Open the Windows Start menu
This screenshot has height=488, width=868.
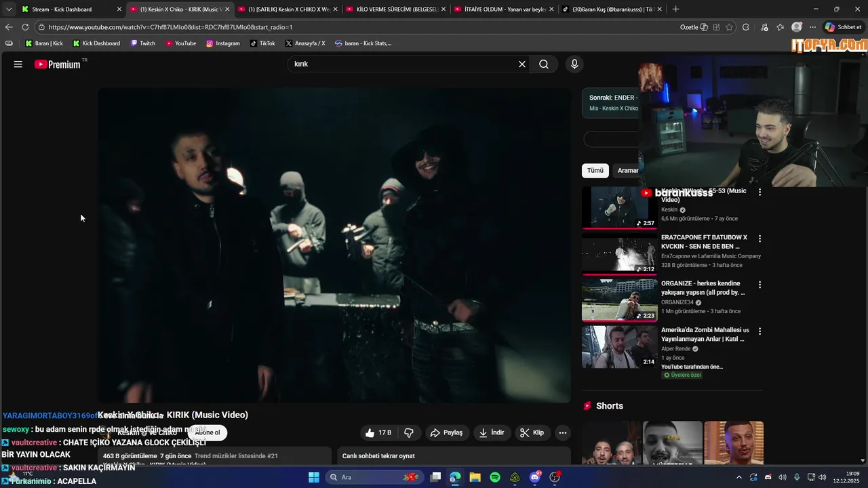pos(314,477)
